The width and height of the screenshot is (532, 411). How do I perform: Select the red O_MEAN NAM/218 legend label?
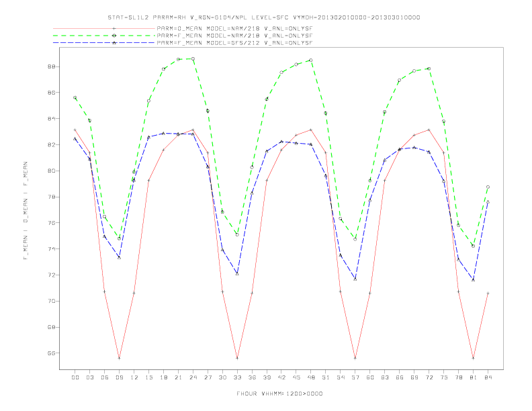(234, 28)
